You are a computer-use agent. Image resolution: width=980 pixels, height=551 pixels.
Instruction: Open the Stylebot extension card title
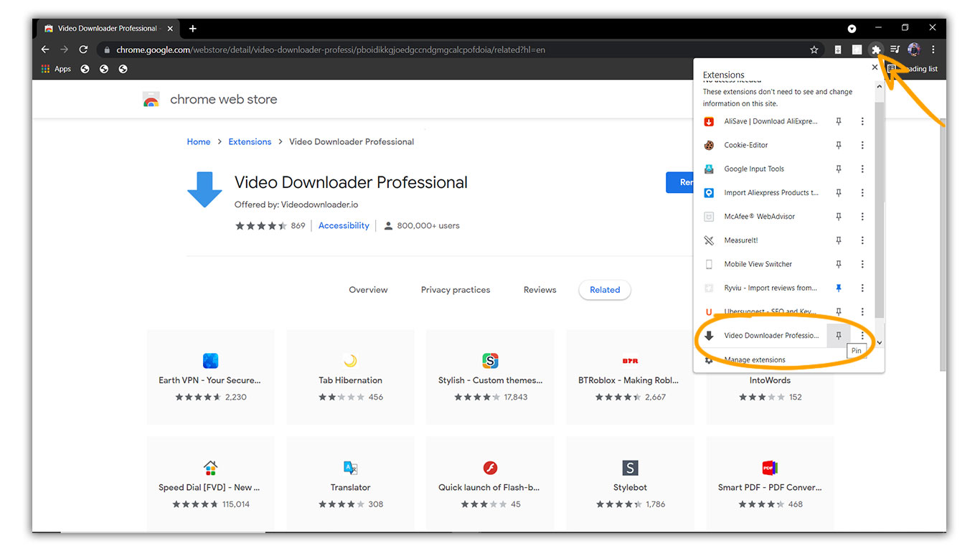(x=630, y=488)
